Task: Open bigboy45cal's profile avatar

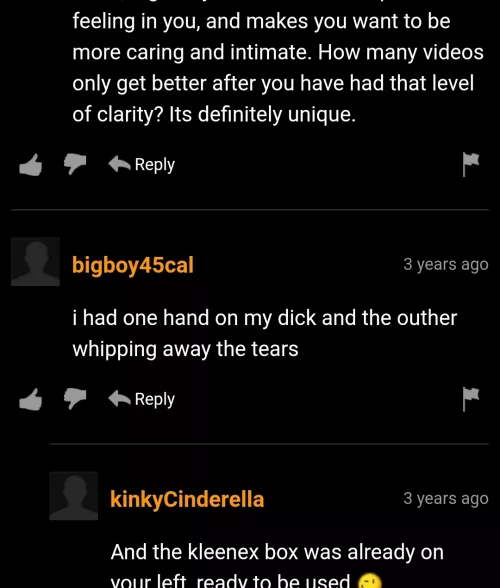Action: pyautogui.click(x=35, y=261)
